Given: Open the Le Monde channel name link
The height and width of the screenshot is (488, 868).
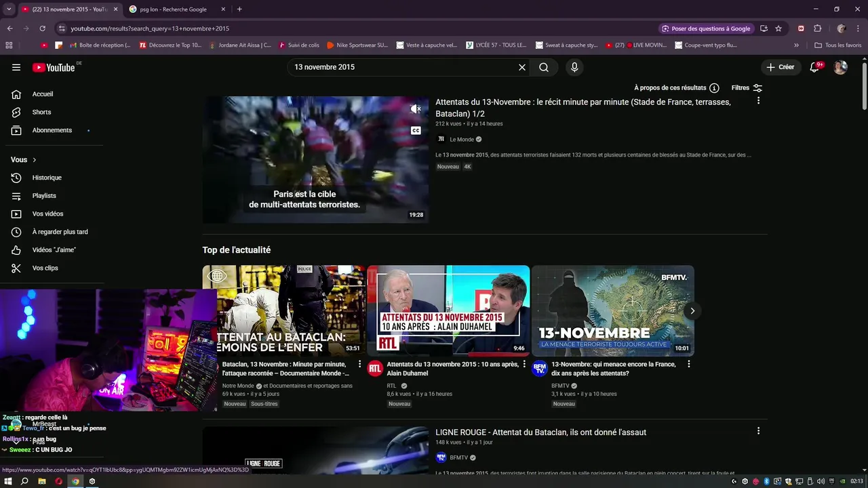Looking at the screenshot, I should [x=462, y=140].
